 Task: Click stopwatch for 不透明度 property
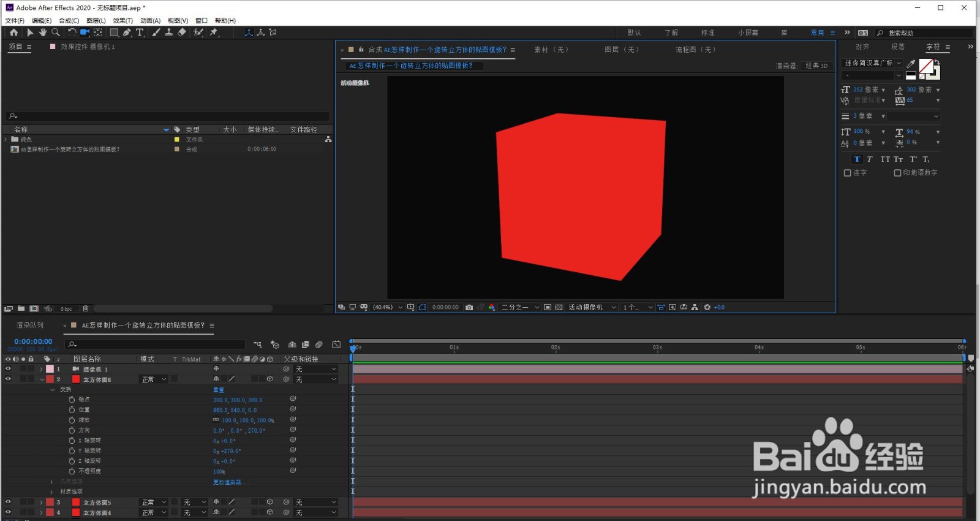pos(72,471)
